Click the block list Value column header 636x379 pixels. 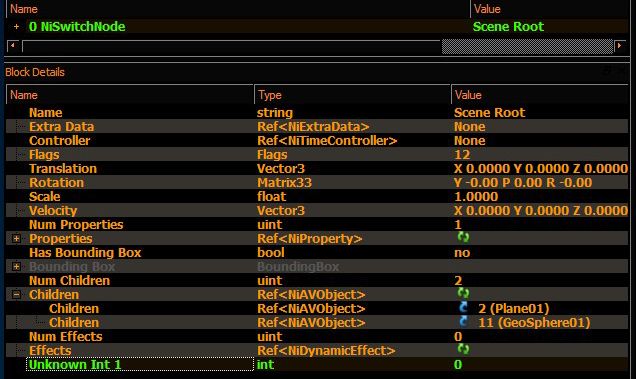point(549,9)
